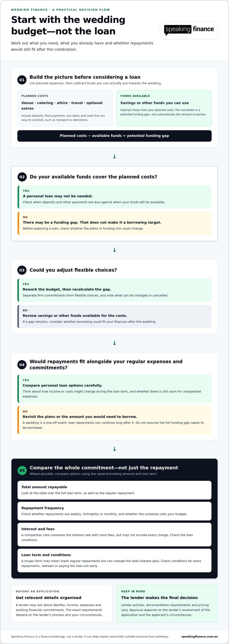Click the Interest and fees card
The height and width of the screenshot is (644, 229).
point(114,534)
